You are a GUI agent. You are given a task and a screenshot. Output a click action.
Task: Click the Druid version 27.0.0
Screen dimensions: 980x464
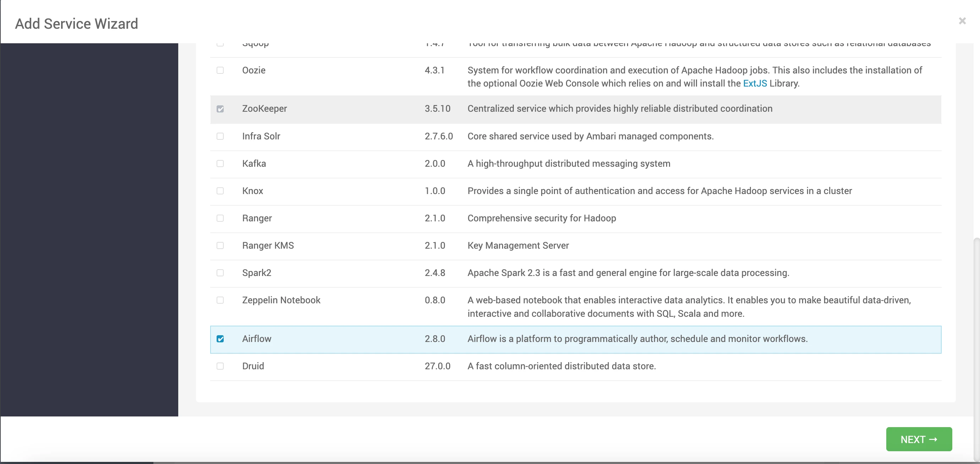[x=437, y=366]
